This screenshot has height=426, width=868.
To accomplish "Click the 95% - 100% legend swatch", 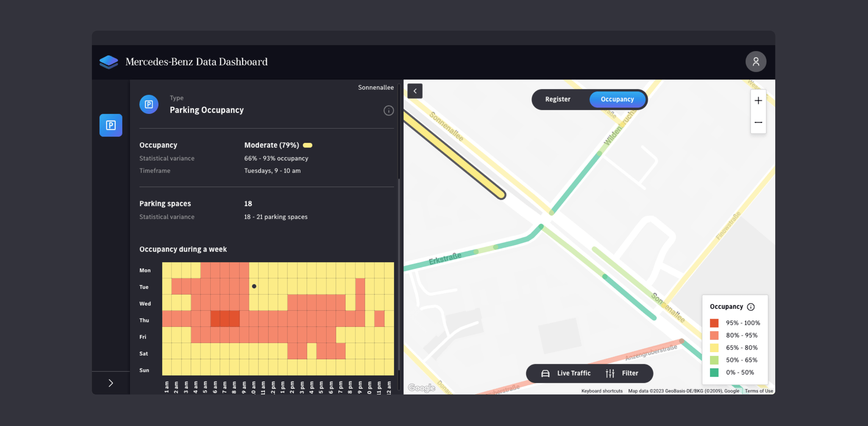I will (714, 323).
